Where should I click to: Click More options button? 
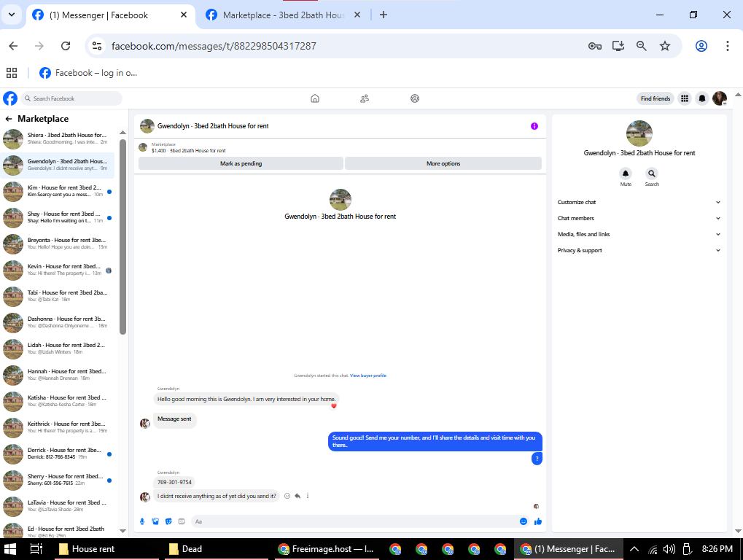[443, 163]
